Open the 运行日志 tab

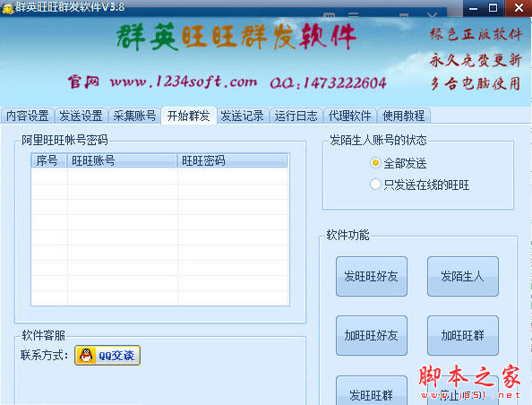296,116
